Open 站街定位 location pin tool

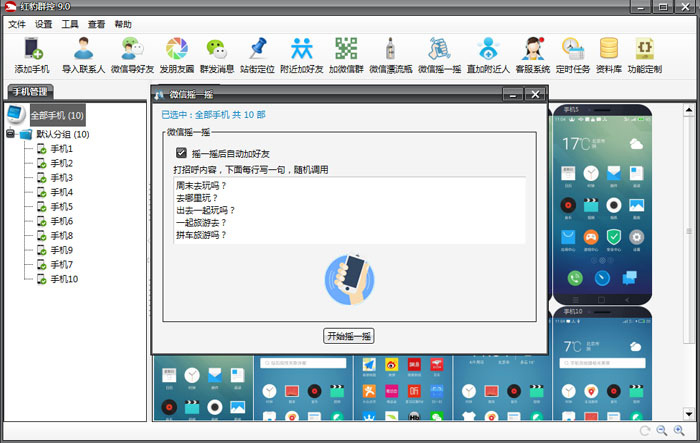click(x=257, y=55)
